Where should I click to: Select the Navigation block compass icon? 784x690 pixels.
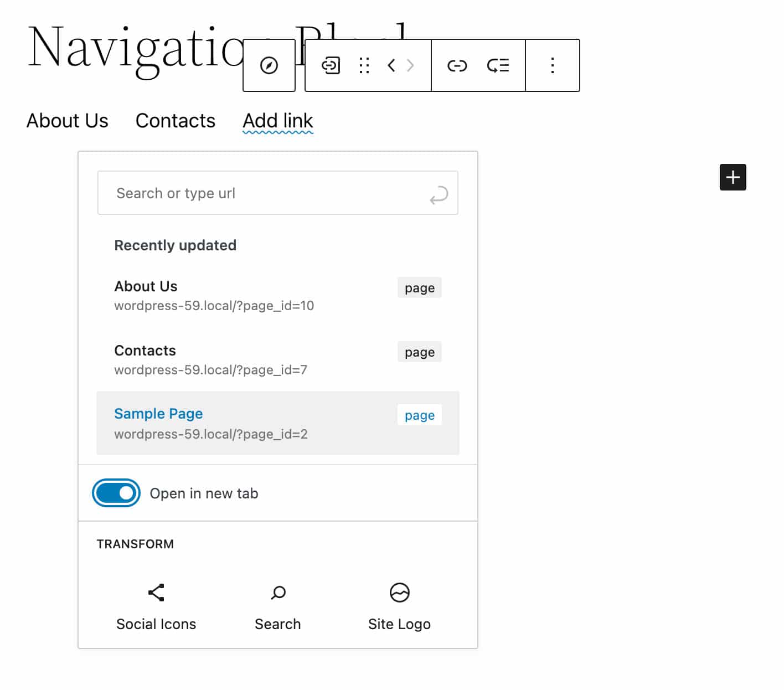coord(269,65)
